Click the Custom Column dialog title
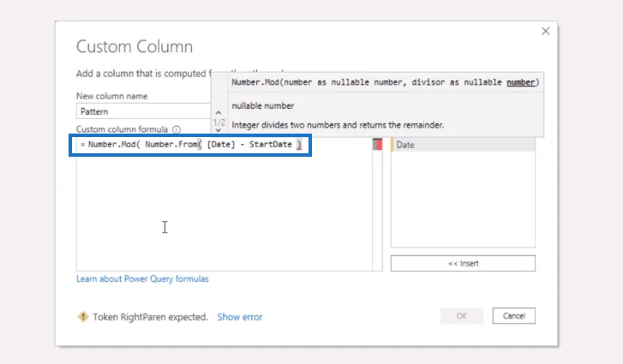The height and width of the screenshot is (364, 623). pos(135,46)
